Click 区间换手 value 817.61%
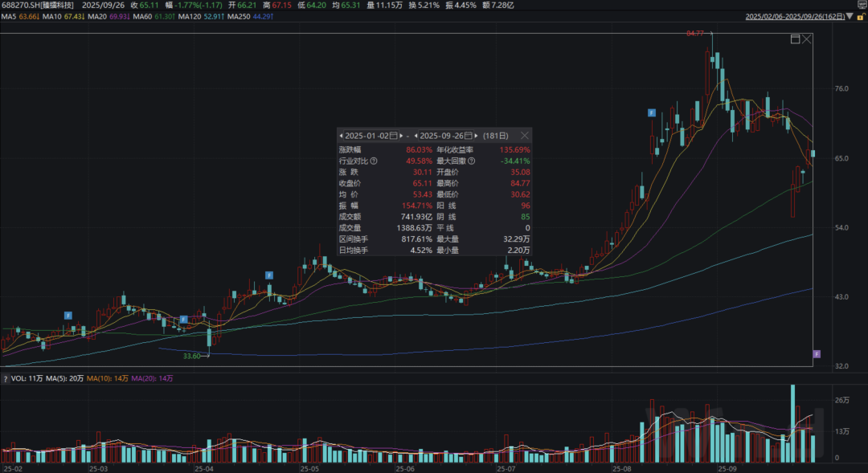 coord(417,239)
